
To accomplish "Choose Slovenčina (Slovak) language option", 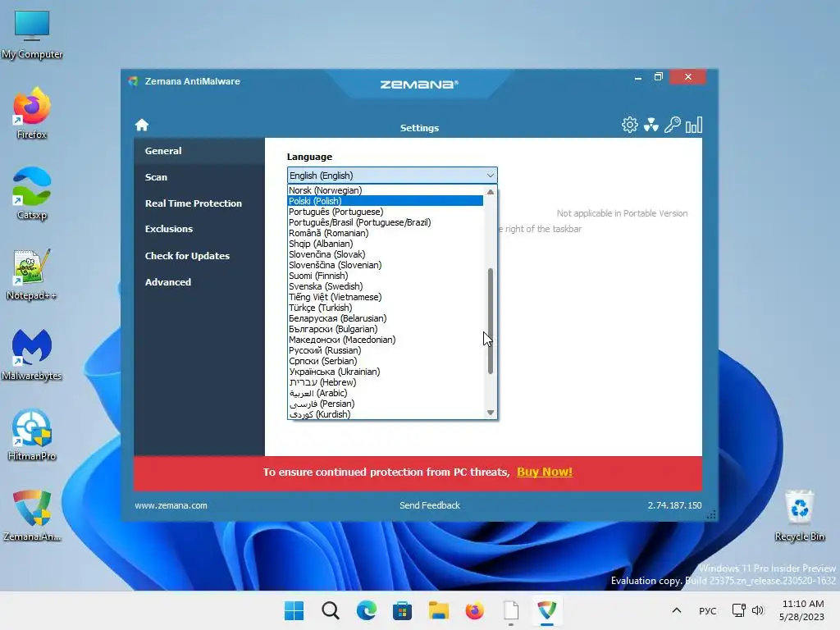I will pyautogui.click(x=386, y=254).
